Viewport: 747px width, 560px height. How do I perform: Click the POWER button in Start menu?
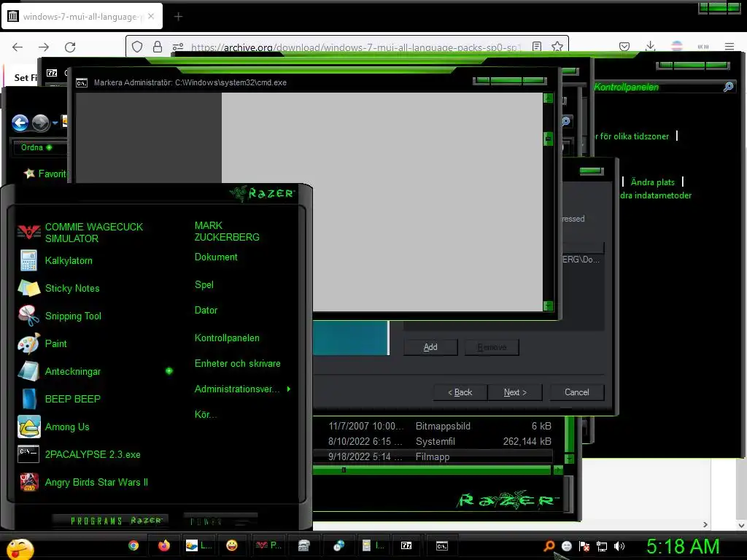click(x=219, y=521)
